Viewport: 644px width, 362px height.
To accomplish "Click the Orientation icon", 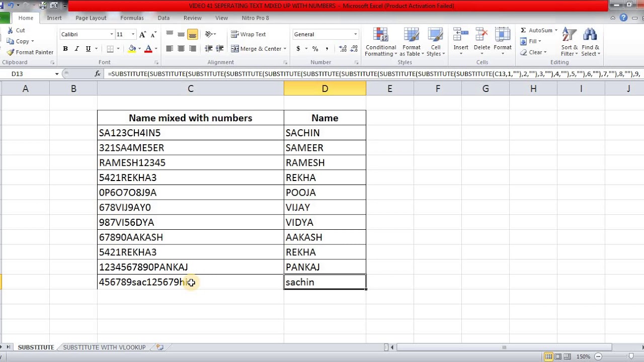I will 209,34.
